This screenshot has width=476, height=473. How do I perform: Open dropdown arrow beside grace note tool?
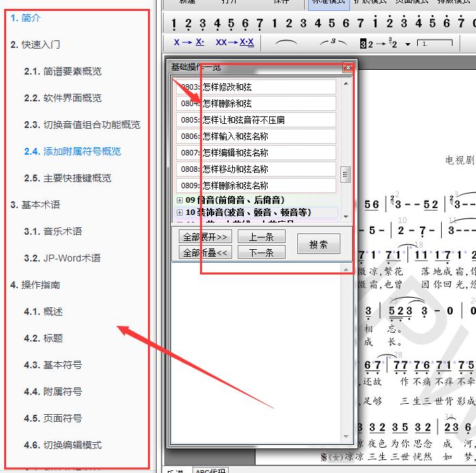408,44
